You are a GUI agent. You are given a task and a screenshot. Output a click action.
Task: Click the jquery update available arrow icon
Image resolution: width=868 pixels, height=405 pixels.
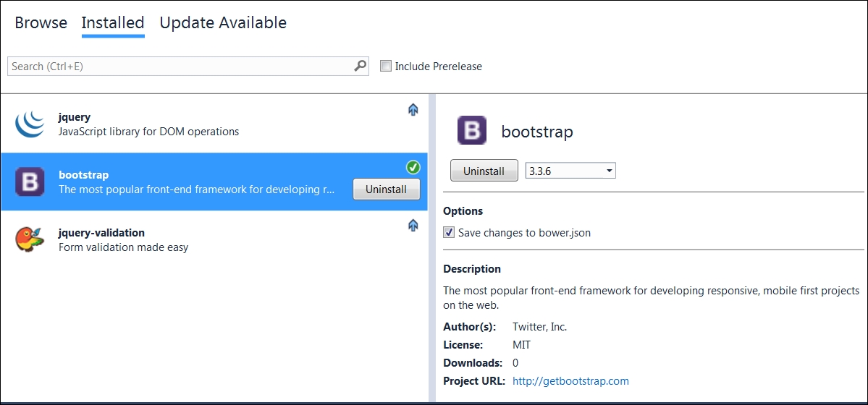point(413,109)
